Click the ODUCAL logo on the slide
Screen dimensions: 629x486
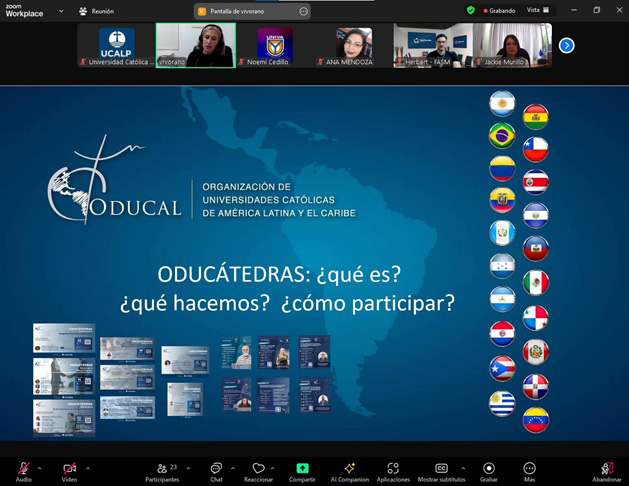tap(114, 180)
